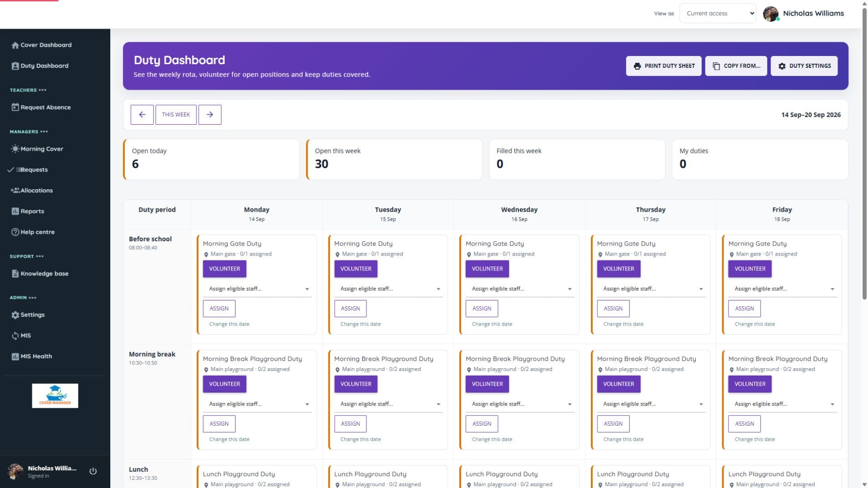Click the MIS sync icon
The height and width of the screenshot is (488, 868).
[15, 336]
